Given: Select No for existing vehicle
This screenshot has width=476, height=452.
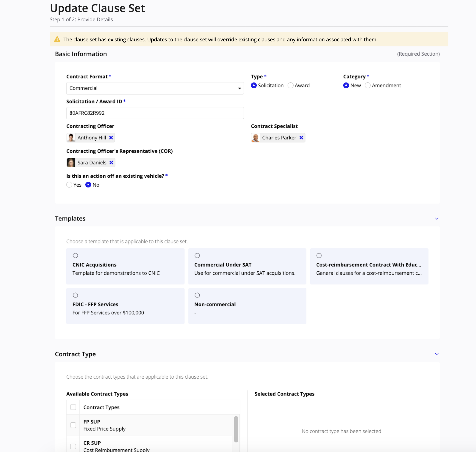Looking at the screenshot, I should click(x=88, y=185).
